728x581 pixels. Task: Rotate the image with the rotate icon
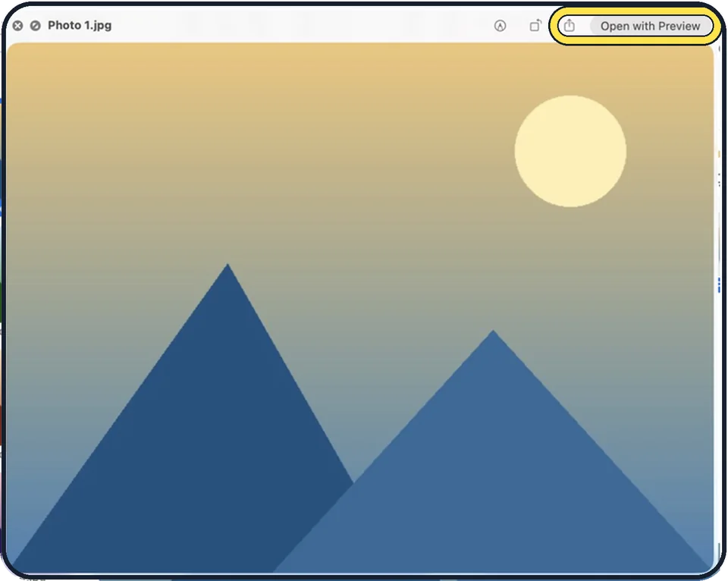[x=535, y=26]
